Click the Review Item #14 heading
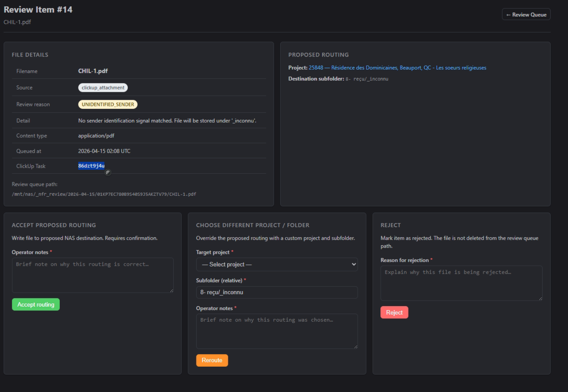568x392 pixels. 38,9
